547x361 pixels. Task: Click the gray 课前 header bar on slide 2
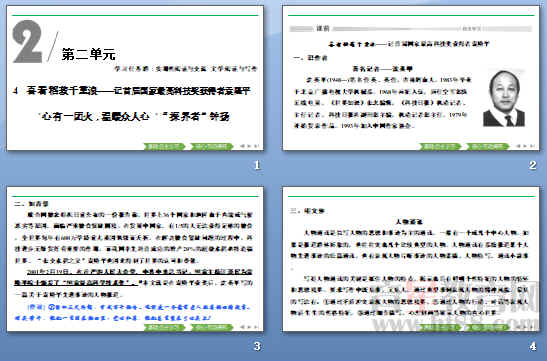click(x=411, y=29)
